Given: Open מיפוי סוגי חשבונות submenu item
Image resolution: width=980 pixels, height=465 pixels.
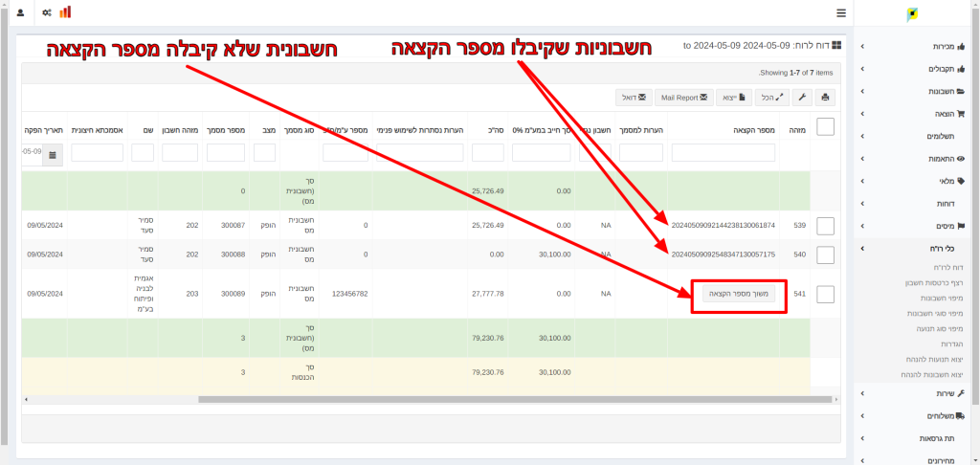Looking at the screenshot, I should pos(936,313).
